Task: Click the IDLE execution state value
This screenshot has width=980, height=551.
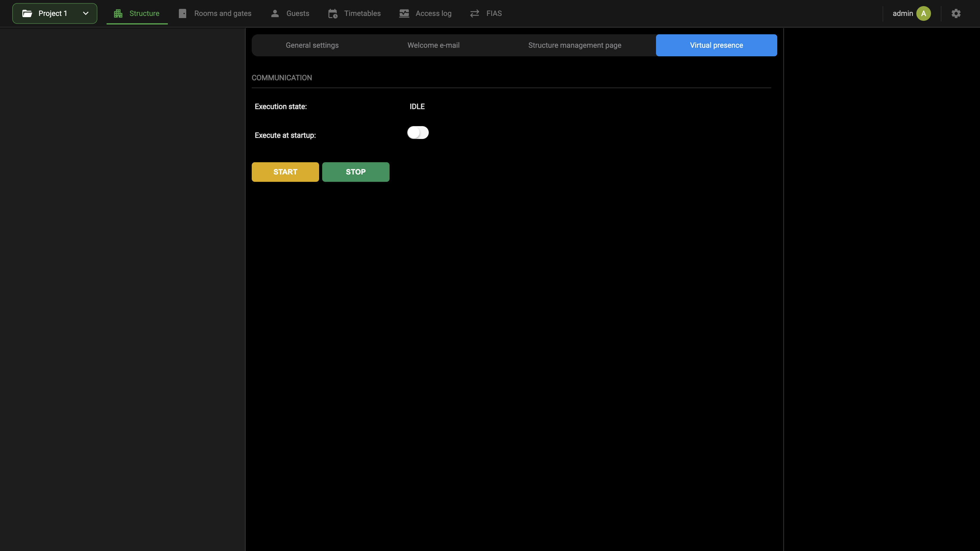Action: [417, 107]
